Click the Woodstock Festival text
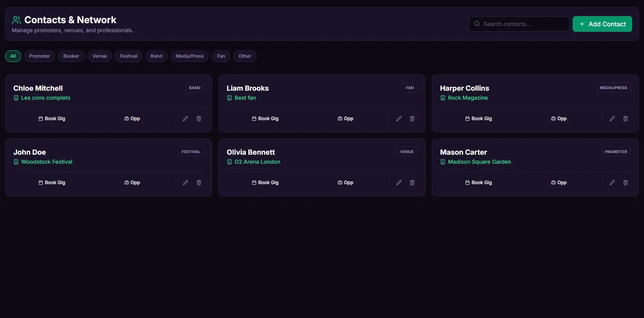 (x=47, y=162)
